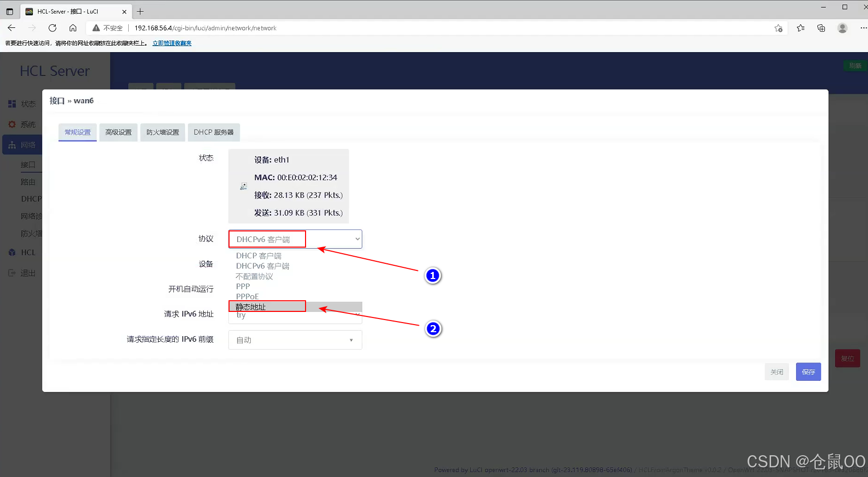Choose DHCP 客户端 in the protocol list
Screen dimensions: 868x477
pos(258,255)
